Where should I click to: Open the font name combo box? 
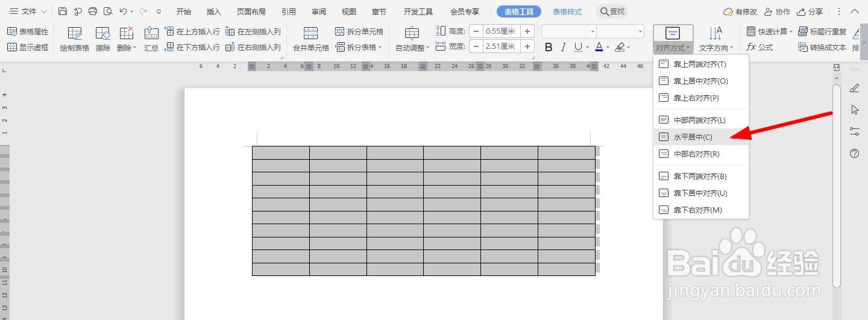pos(569,31)
